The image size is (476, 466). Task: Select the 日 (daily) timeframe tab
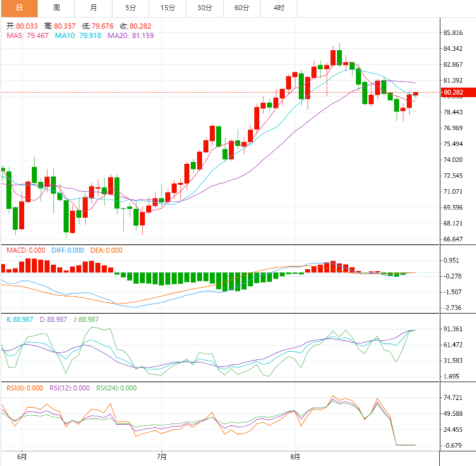19,8
